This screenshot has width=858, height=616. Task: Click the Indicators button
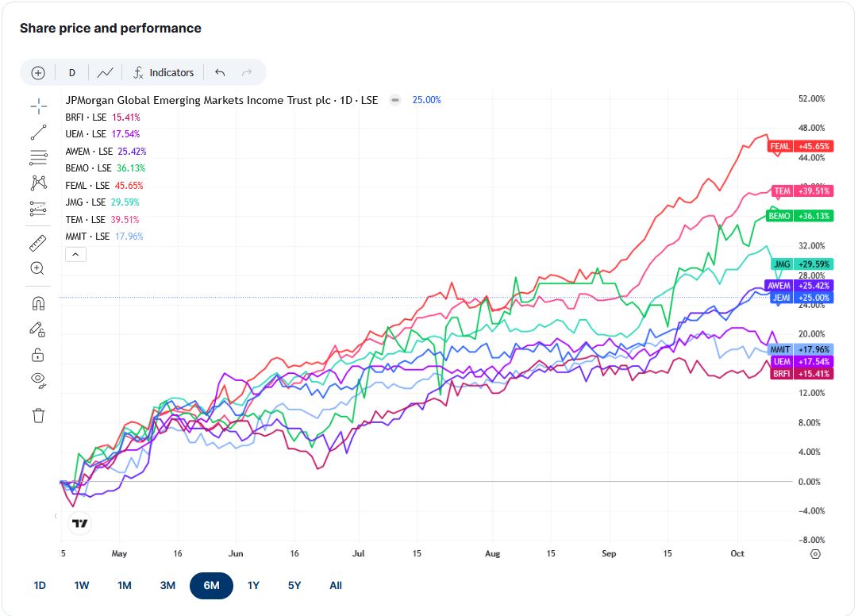163,73
